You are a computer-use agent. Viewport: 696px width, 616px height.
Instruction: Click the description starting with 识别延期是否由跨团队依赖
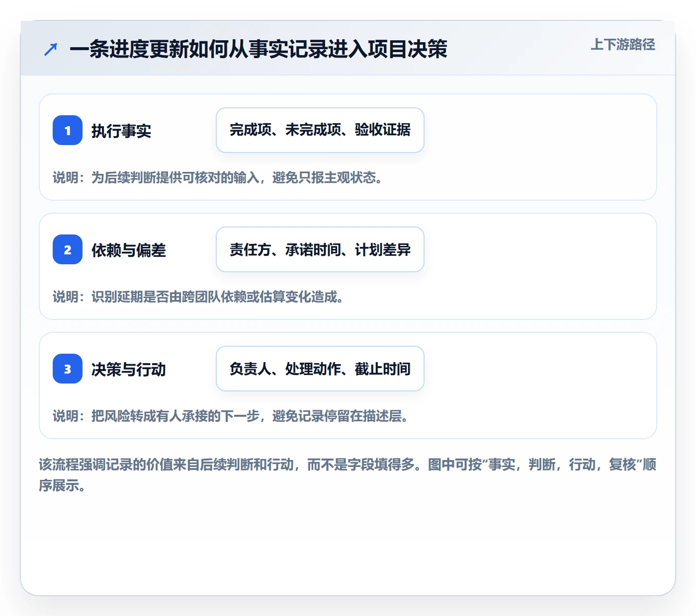tap(198, 297)
